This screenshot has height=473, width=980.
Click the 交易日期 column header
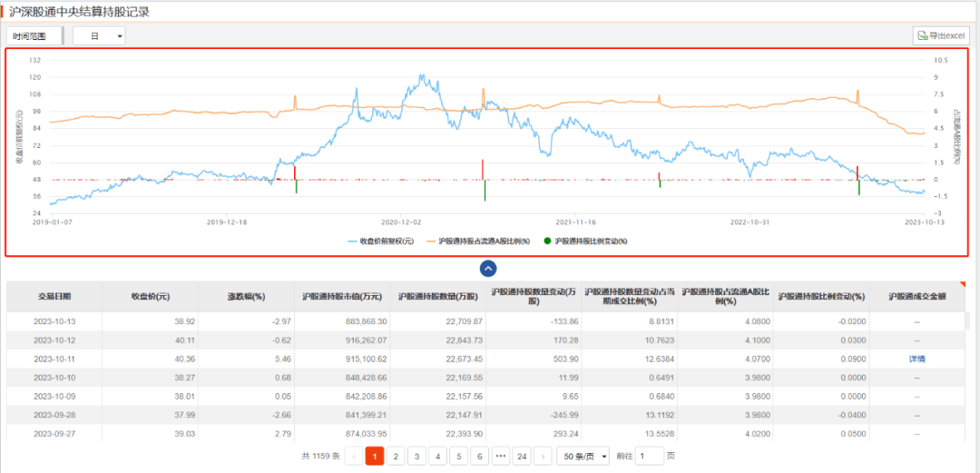pos(54,296)
